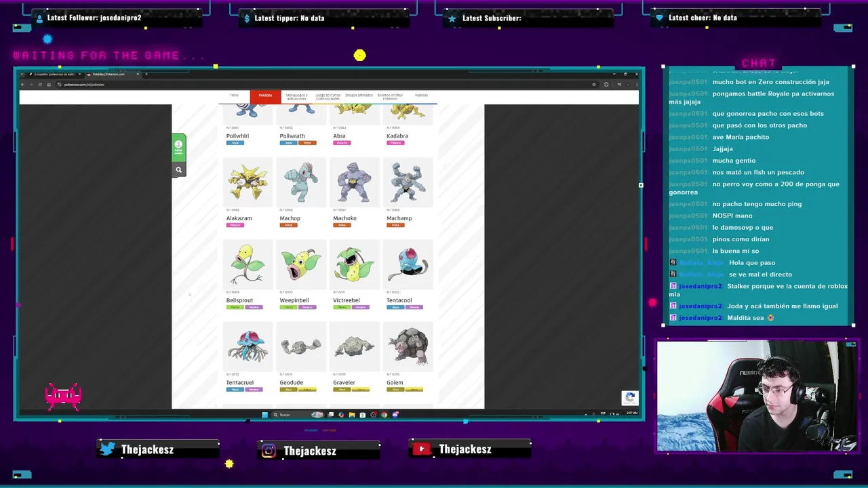This screenshot has width=868, height=488.
Task: Open the Noticias navigation item
Action: 421,96
